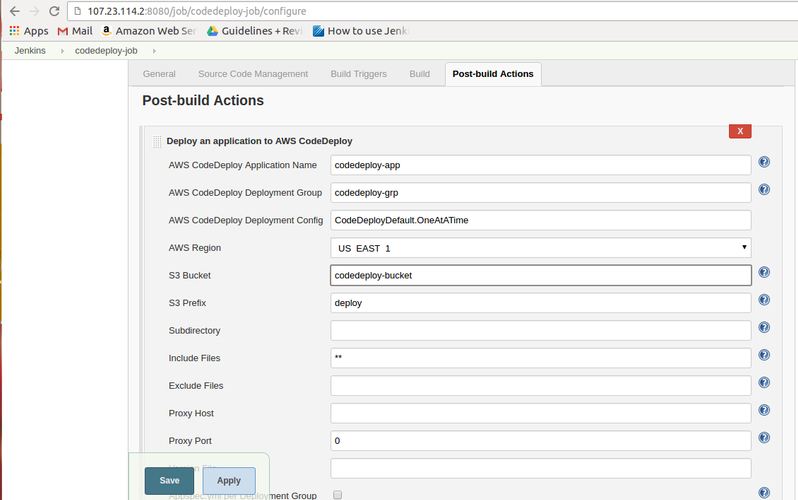This screenshot has height=500, width=798.
Task: Open help icon for Include Files
Action: tap(764, 354)
